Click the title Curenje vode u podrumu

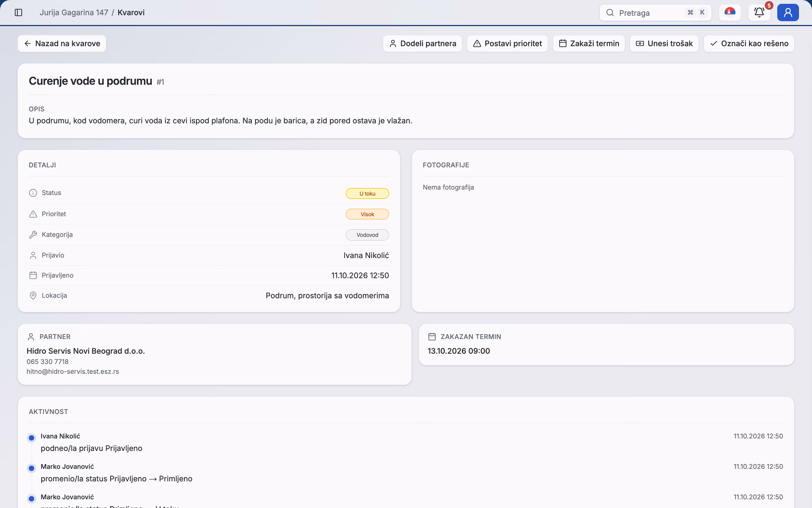[x=91, y=81]
